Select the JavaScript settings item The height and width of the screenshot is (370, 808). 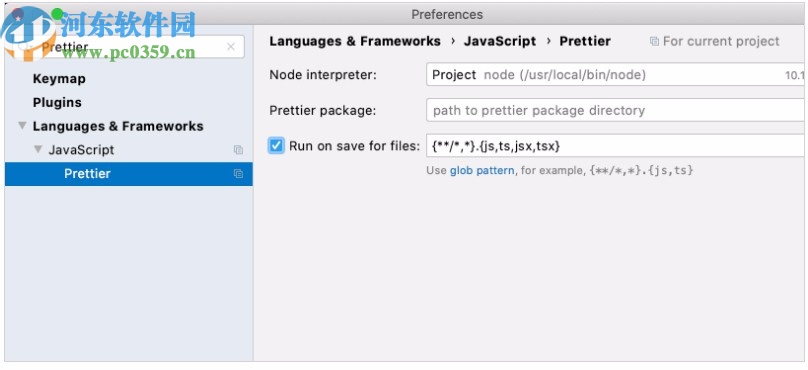point(81,150)
